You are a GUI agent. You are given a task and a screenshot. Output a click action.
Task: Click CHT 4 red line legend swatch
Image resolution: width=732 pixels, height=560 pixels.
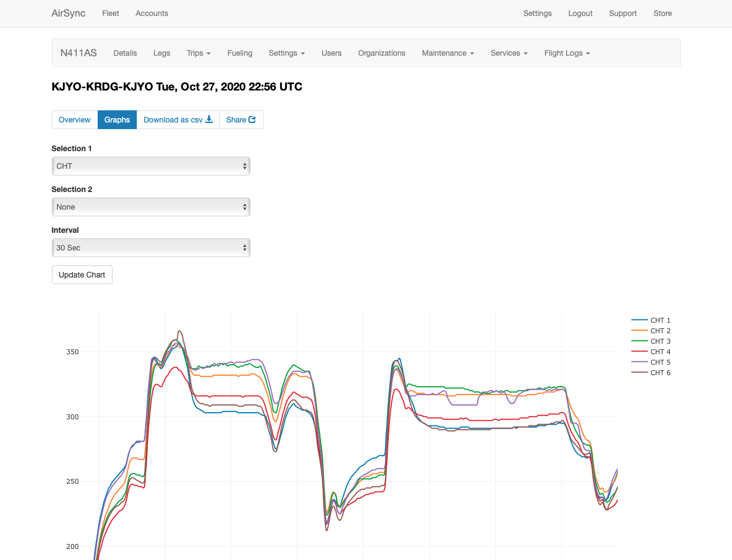(639, 352)
